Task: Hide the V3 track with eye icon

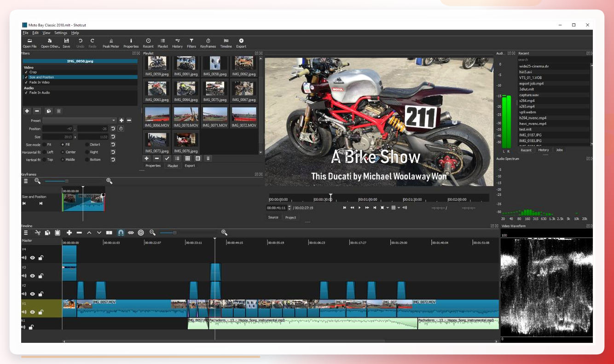Action: click(x=32, y=276)
